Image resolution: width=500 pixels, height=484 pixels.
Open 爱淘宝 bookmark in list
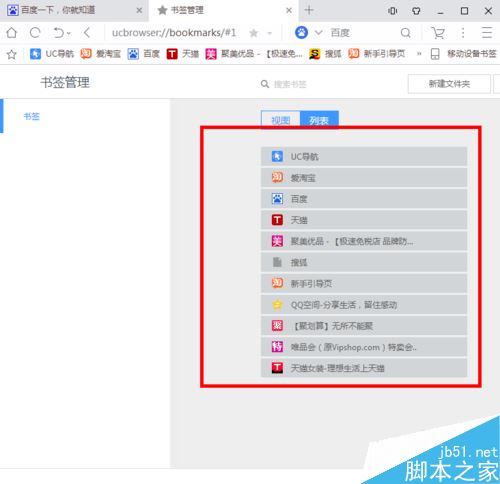(364, 178)
